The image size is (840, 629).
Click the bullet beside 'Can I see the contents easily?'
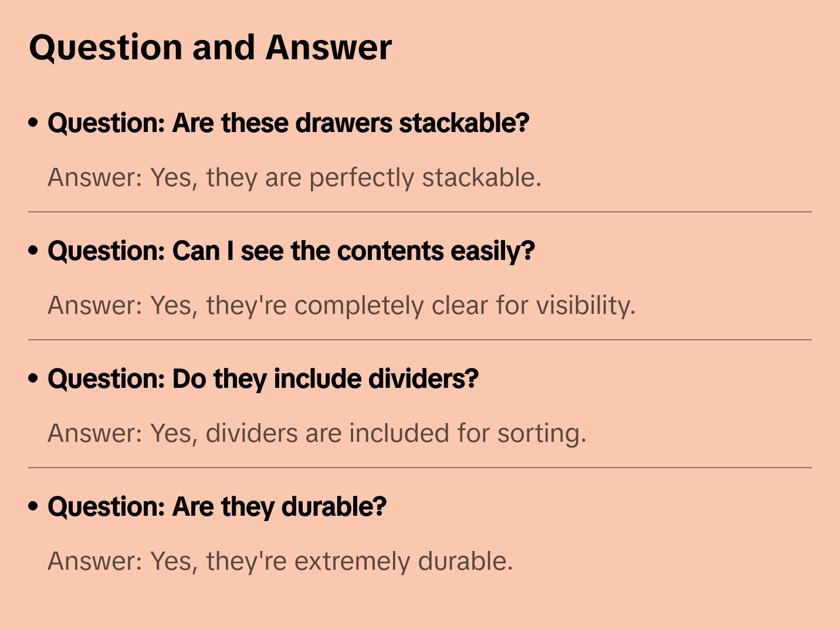point(33,251)
